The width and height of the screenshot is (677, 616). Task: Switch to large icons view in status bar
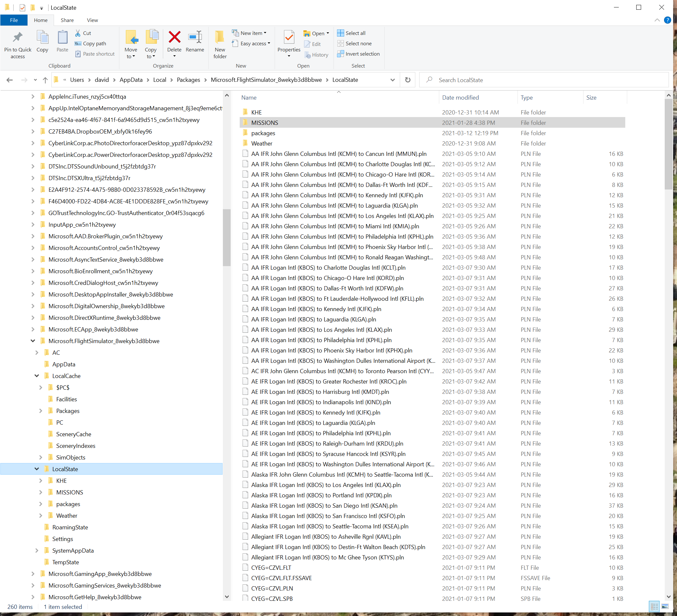(665, 606)
